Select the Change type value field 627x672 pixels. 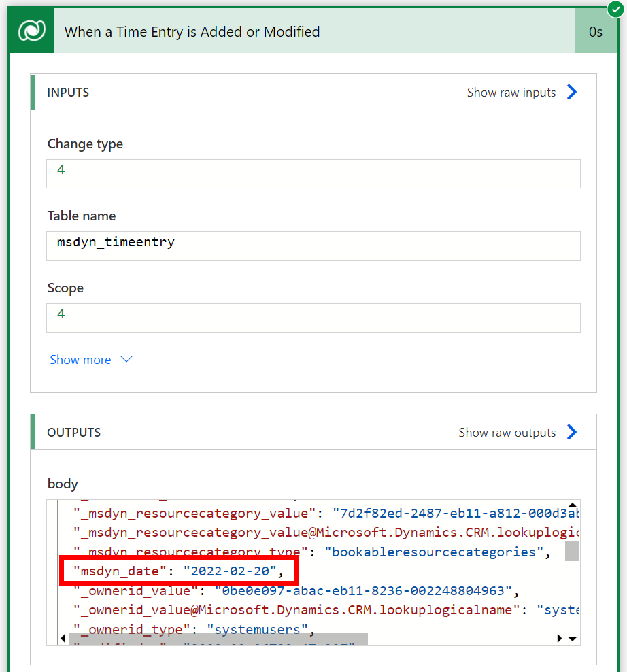[x=313, y=173]
